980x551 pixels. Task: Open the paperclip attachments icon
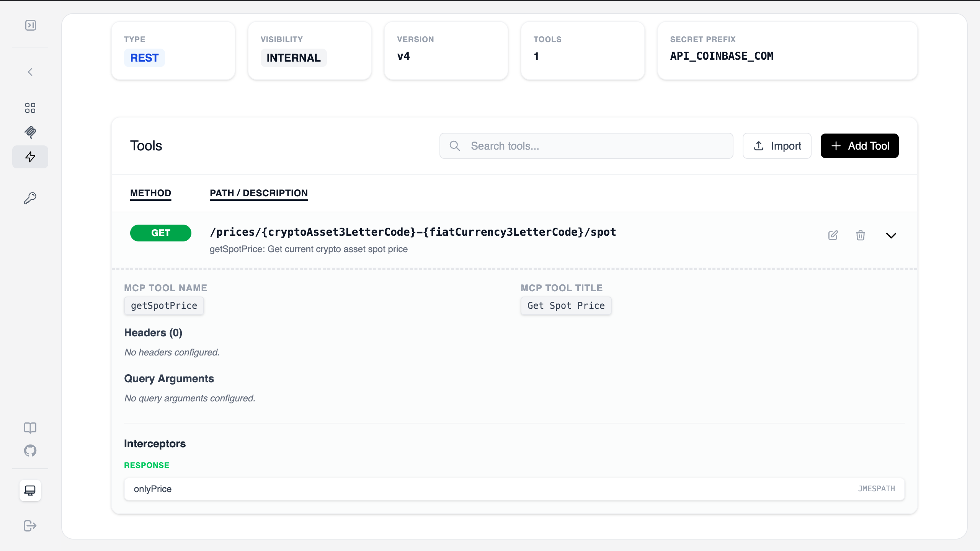coord(30,132)
